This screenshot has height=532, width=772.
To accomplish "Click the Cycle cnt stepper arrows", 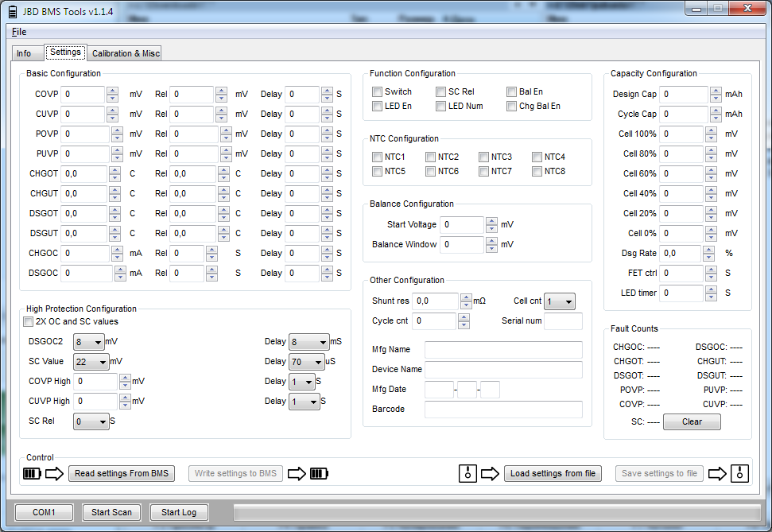I will tap(464, 321).
